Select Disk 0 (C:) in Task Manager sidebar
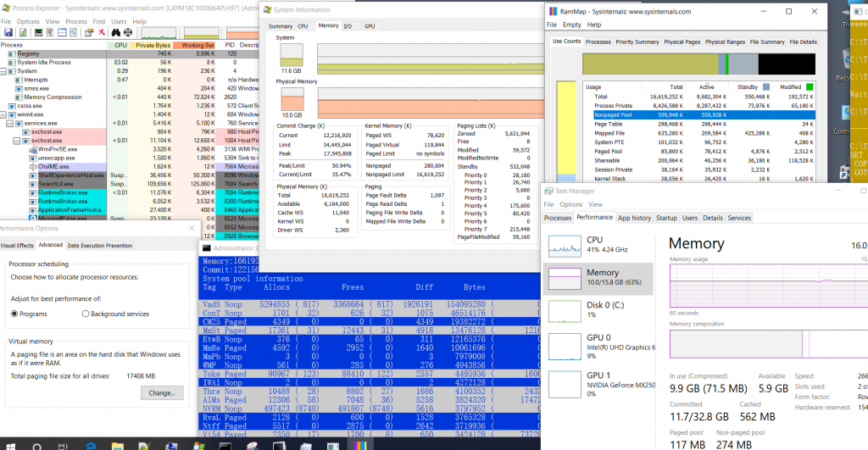Image resolution: width=868 pixels, height=450 pixels. tap(598, 310)
